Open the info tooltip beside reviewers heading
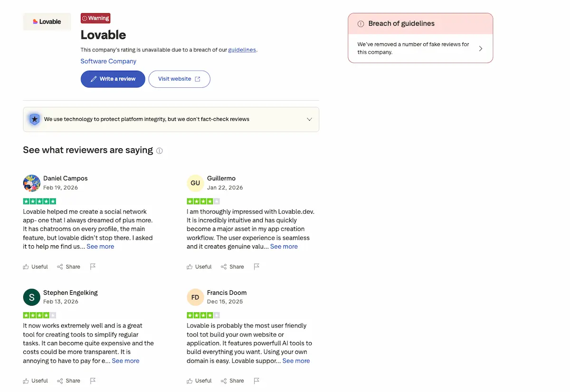 160,150
